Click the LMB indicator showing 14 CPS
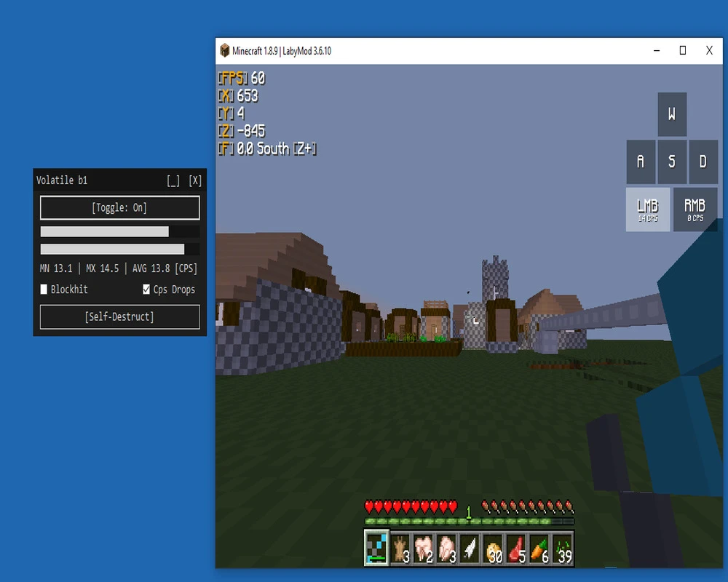Image resolution: width=728 pixels, height=582 pixels. tap(648, 210)
